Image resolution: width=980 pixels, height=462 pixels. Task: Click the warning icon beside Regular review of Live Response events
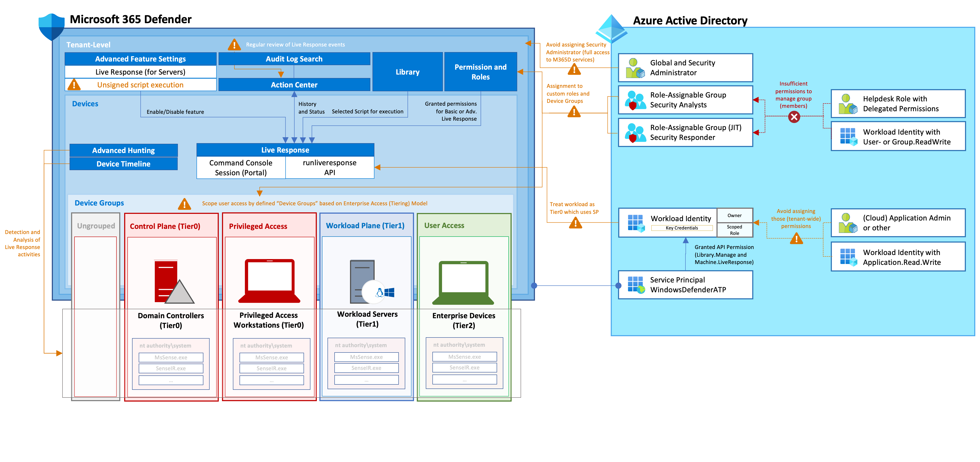click(x=234, y=45)
